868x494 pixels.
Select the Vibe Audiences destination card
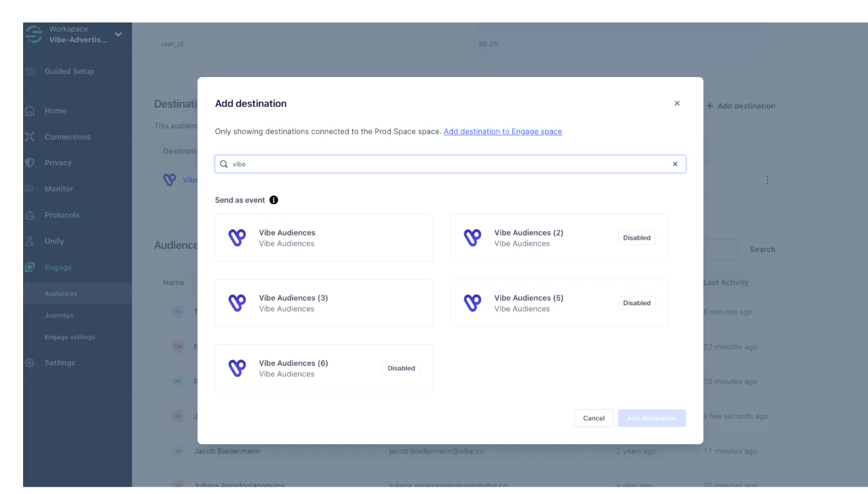pyautogui.click(x=324, y=238)
